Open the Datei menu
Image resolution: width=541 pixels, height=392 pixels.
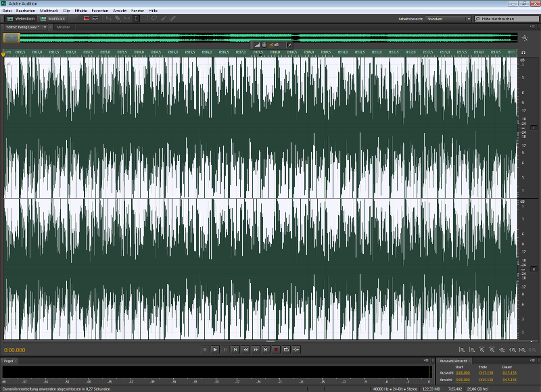[x=7, y=11]
